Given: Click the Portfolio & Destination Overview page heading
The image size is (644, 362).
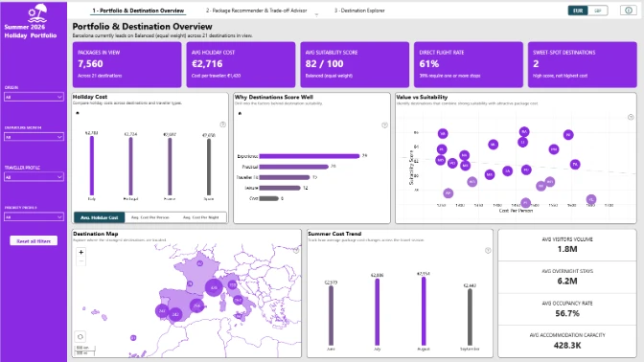Looking at the screenshot, I should 142,27.
